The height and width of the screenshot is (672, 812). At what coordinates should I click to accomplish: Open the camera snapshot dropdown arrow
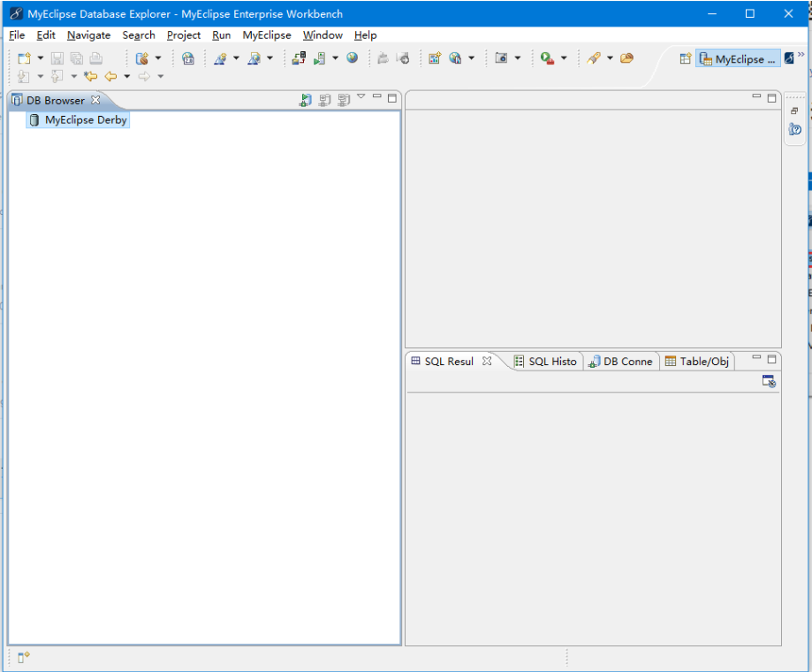click(x=518, y=58)
